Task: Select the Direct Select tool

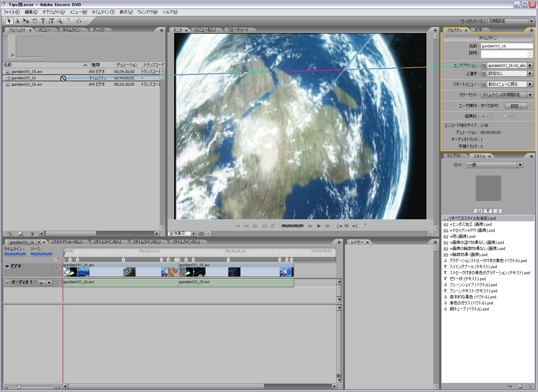Action: (17, 21)
